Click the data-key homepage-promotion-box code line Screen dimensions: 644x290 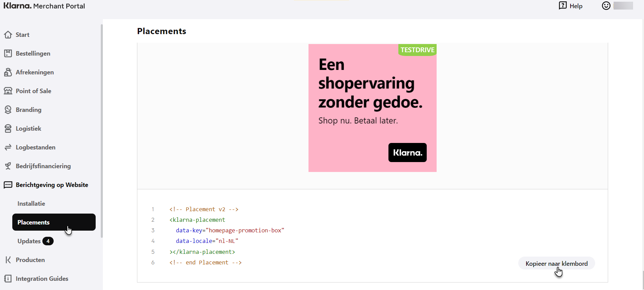click(x=230, y=230)
